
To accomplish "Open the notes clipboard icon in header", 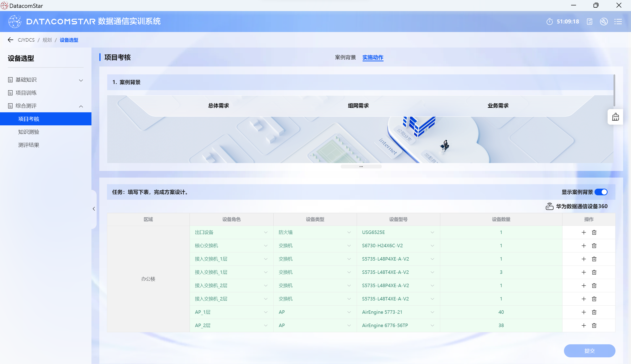I will (589, 21).
